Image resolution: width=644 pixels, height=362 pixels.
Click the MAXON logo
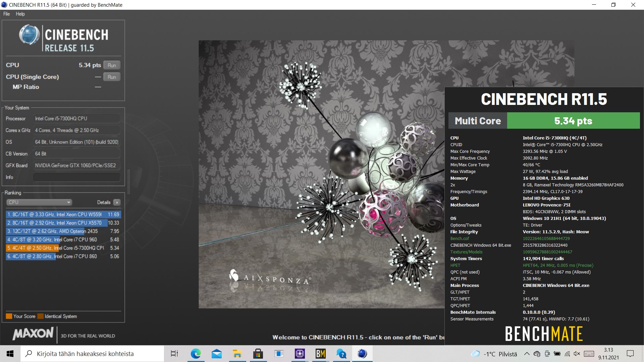pos(33,334)
